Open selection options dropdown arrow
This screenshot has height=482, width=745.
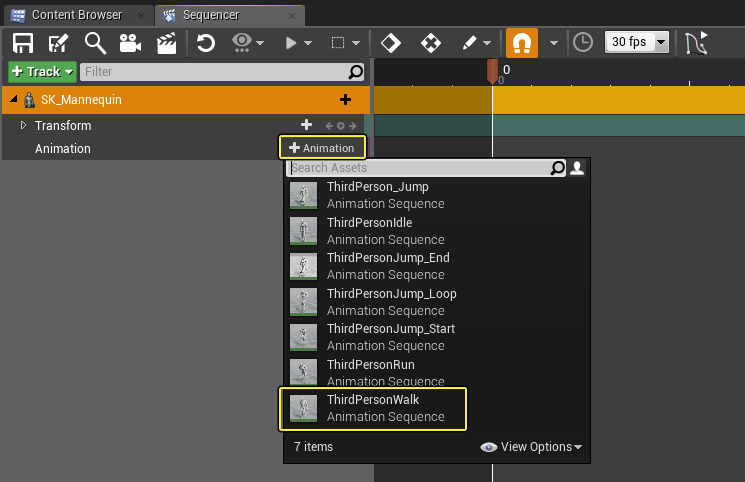tap(356, 43)
